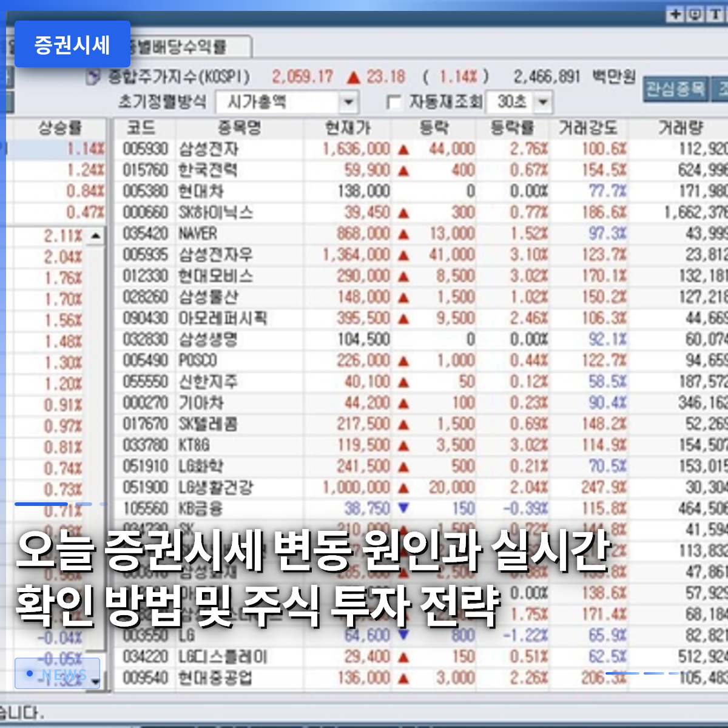728x728 pixels.
Task: Select the 아모레퍼시픽 stock name
Action: (223, 318)
